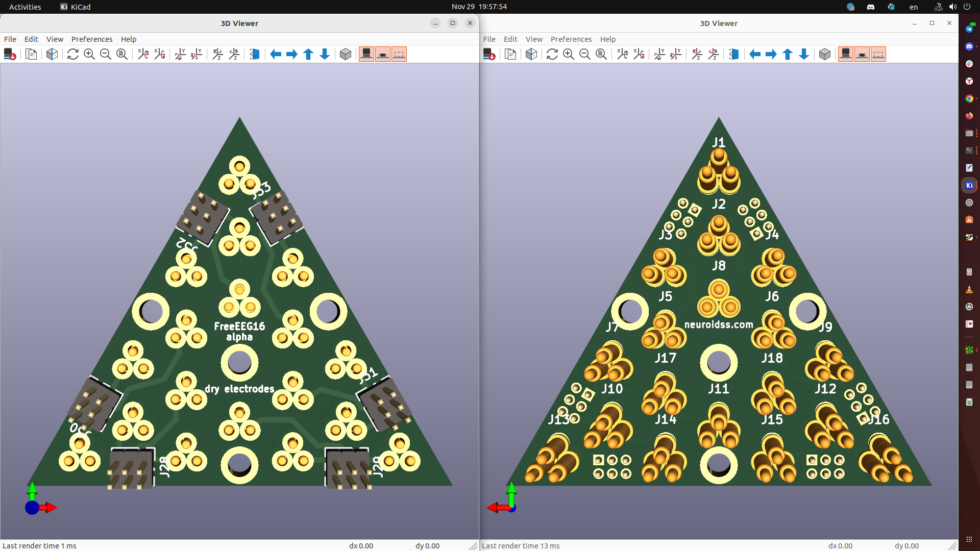Toggle through-hole 3D models in left viewer
Viewport: 980px width, 551px height.
tap(366, 54)
